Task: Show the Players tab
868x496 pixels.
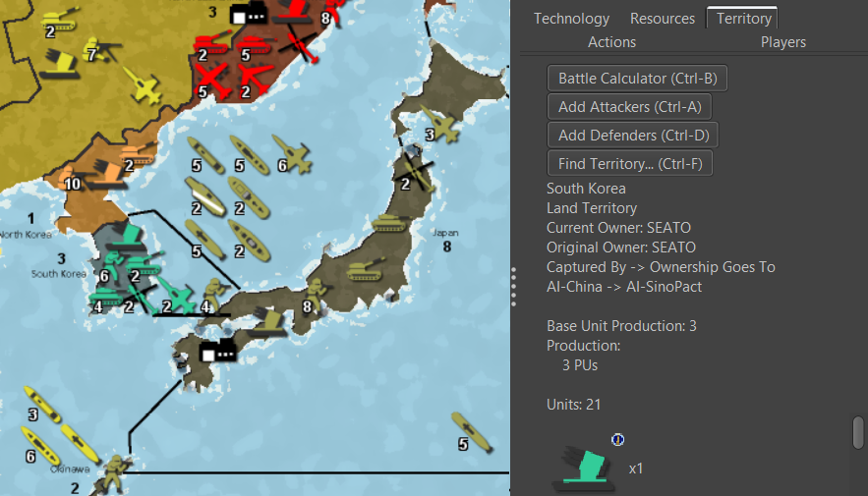Action: [782, 42]
